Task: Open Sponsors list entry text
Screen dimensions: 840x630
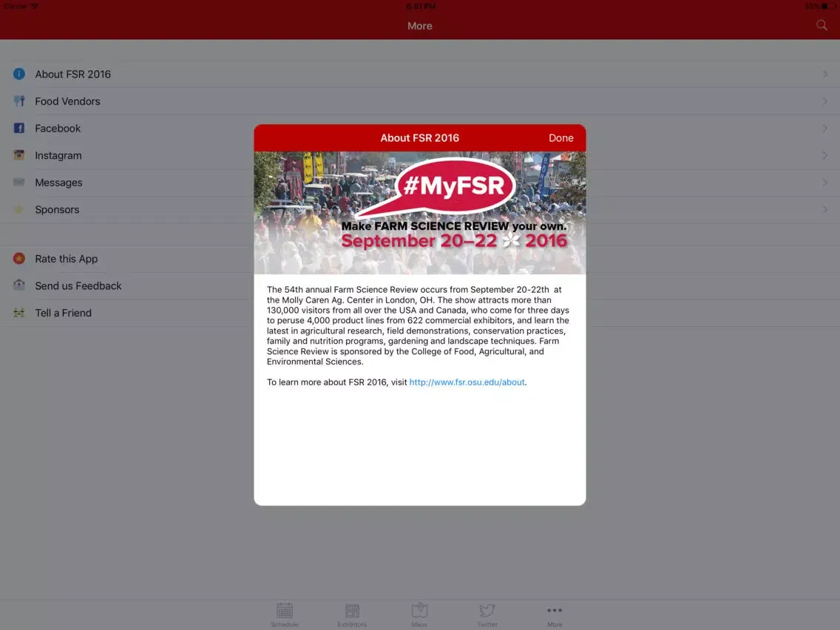Action: pos(57,209)
